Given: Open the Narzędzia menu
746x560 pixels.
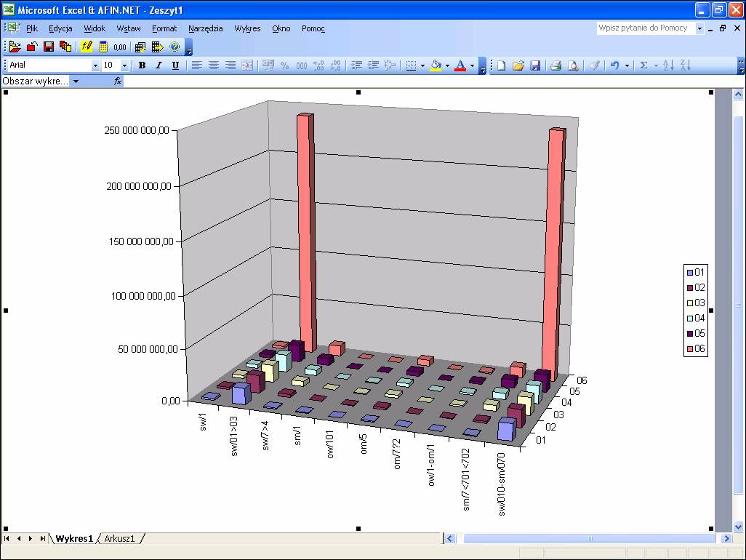Looking at the screenshot, I should point(206,28).
